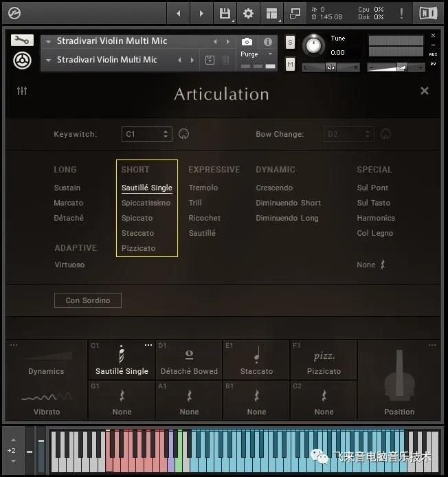Choose the Col Legno articulation
Image resolution: width=448 pixels, height=477 pixels.
coord(375,233)
